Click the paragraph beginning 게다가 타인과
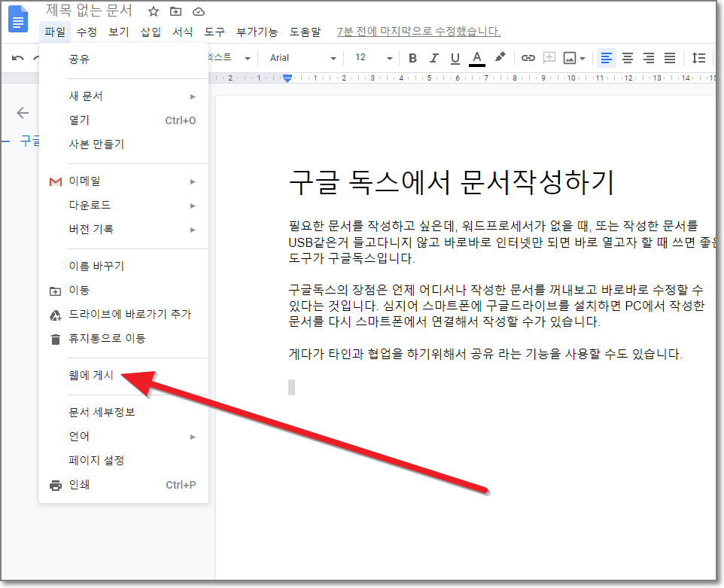 [485, 354]
